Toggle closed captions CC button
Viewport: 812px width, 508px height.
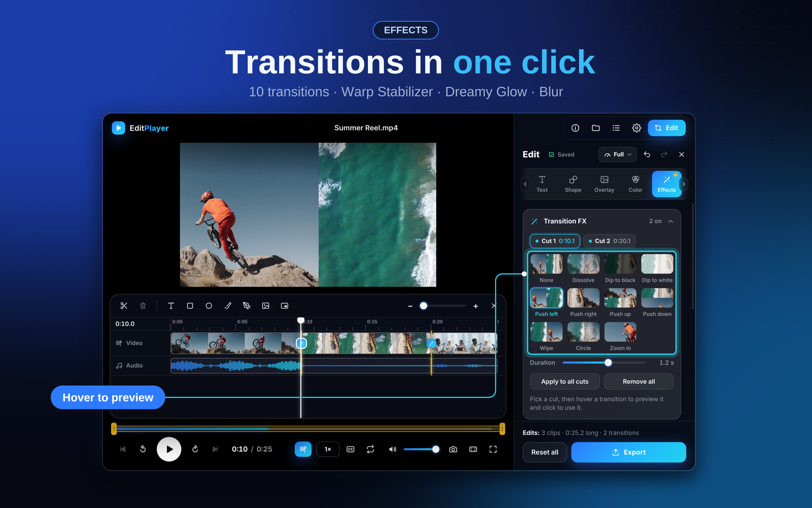coord(350,449)
